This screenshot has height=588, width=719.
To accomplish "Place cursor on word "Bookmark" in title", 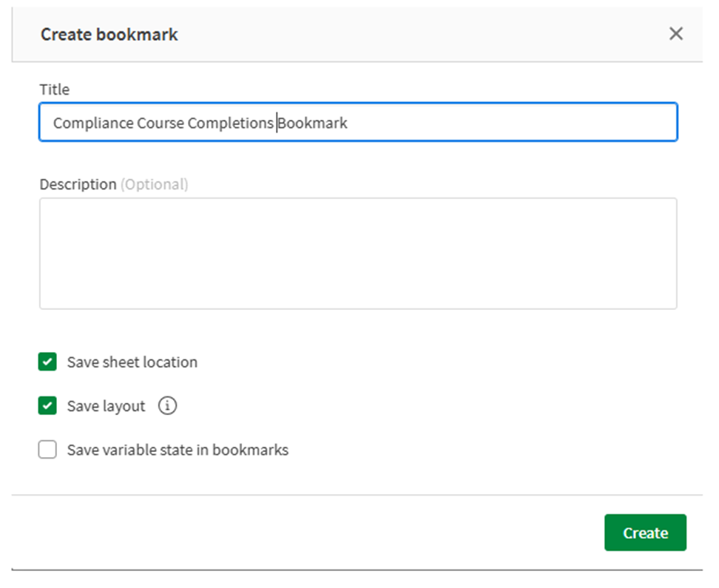I will pyautogui.click(x=312, y=123).
